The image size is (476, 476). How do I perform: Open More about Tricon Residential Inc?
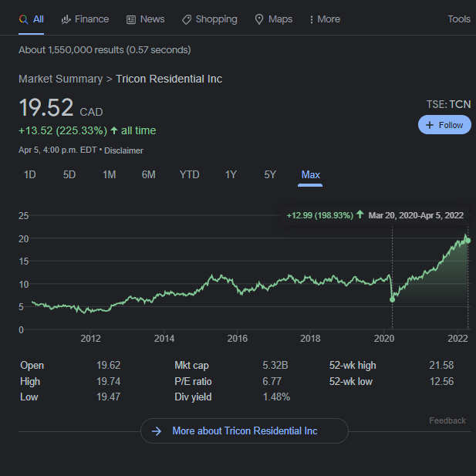245,430
